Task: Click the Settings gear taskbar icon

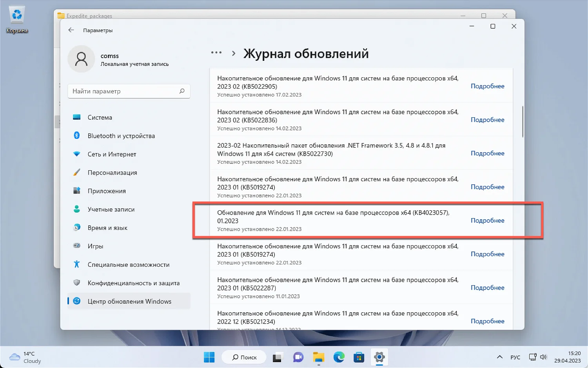Action: [x=379, y=357]
